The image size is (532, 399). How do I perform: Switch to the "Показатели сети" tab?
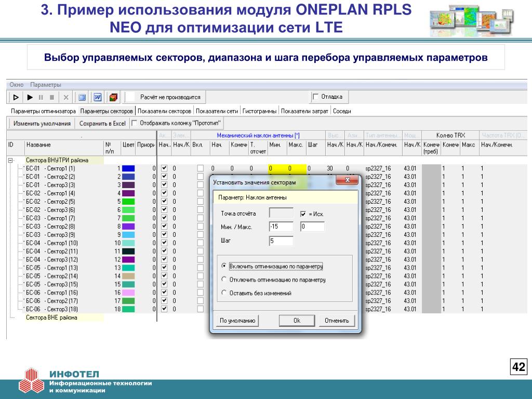[217, 111]
